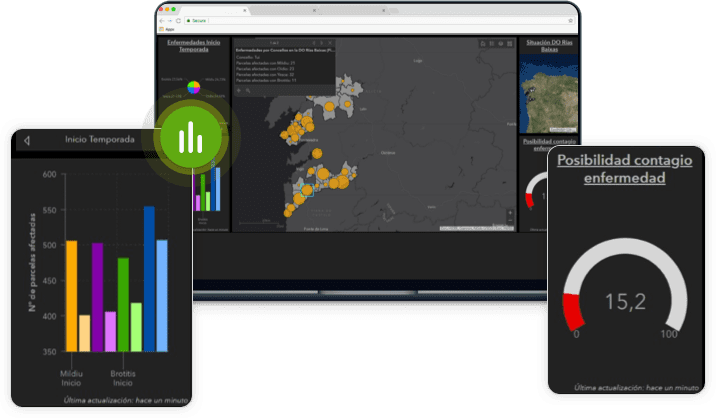This screenshot has width=716, height=418.
Task: Click the Enfermedades Inicio Temporada title
Action: click(194, 46)
